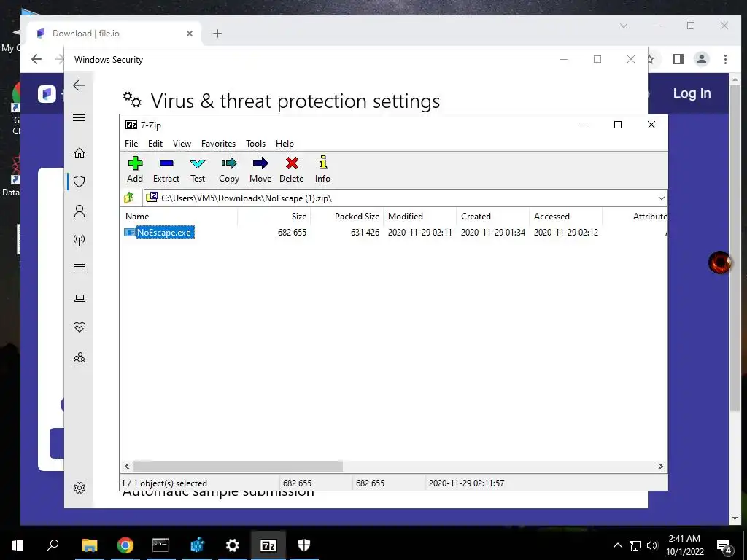Open App & browser control sidebar icon

click(80, 268)
